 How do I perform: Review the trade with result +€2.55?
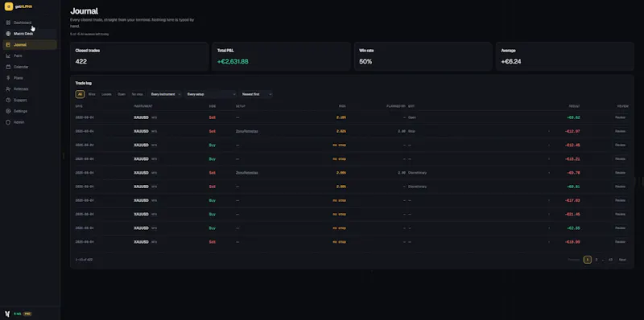tap(620, 228)
